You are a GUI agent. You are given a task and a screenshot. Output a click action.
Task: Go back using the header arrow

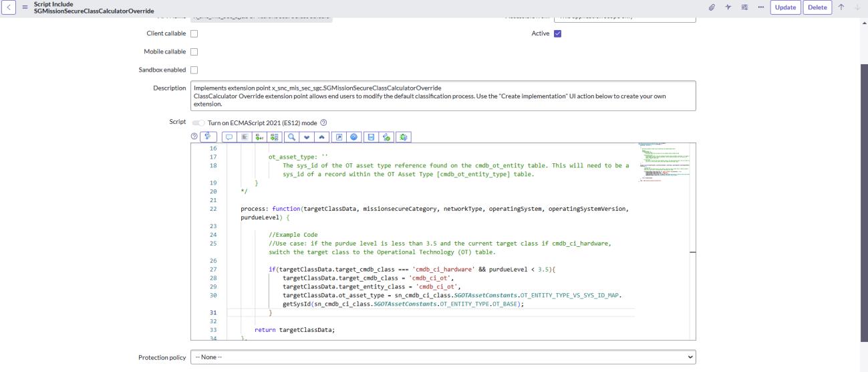[x=8, y=7]
